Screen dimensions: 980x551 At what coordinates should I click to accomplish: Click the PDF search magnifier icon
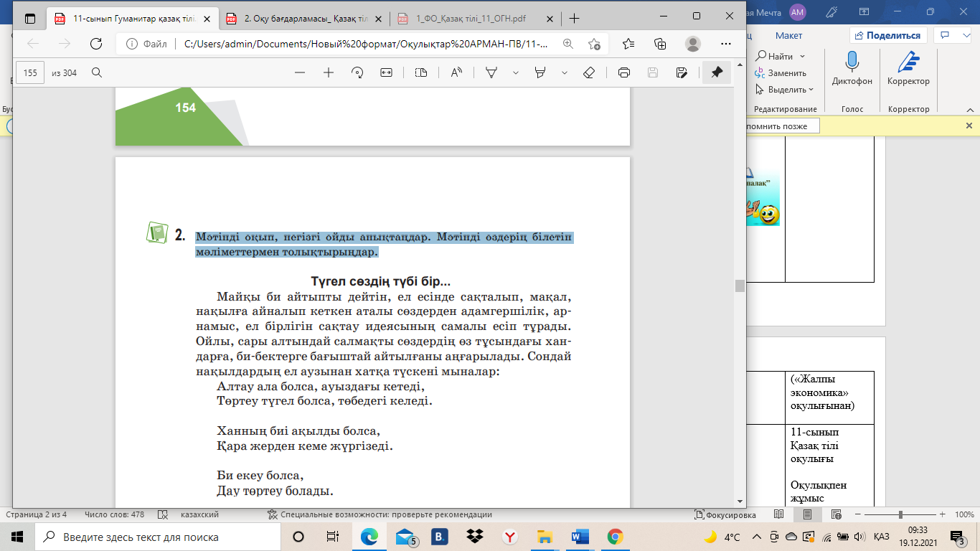click(x=97, y=72)
